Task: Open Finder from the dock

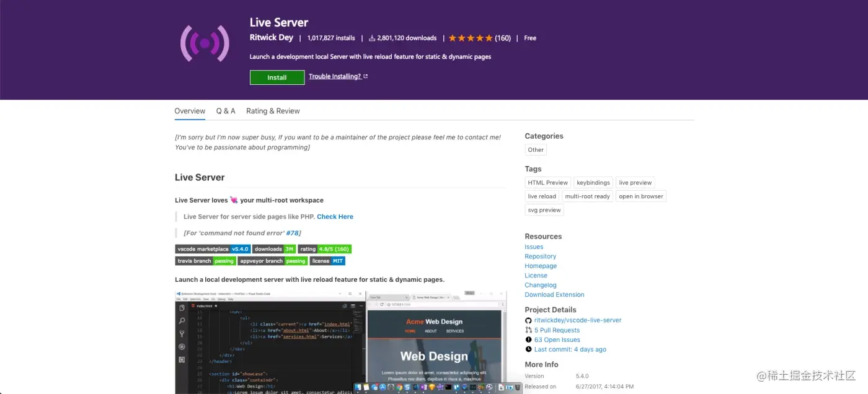Action: (358, 387)
